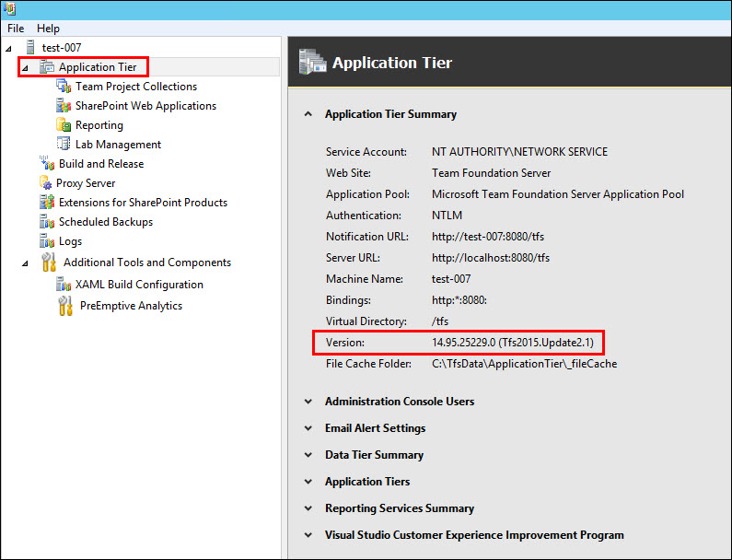Viewport: 732px width, 560px height.
Task: Click the Reporting node icon
Action: click(x=64, y=125)
